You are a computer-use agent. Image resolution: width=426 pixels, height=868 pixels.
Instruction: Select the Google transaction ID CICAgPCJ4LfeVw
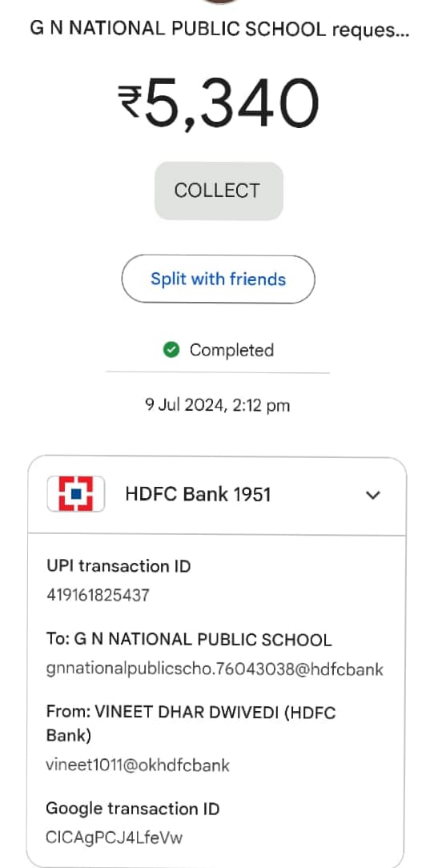pos(115,838)
